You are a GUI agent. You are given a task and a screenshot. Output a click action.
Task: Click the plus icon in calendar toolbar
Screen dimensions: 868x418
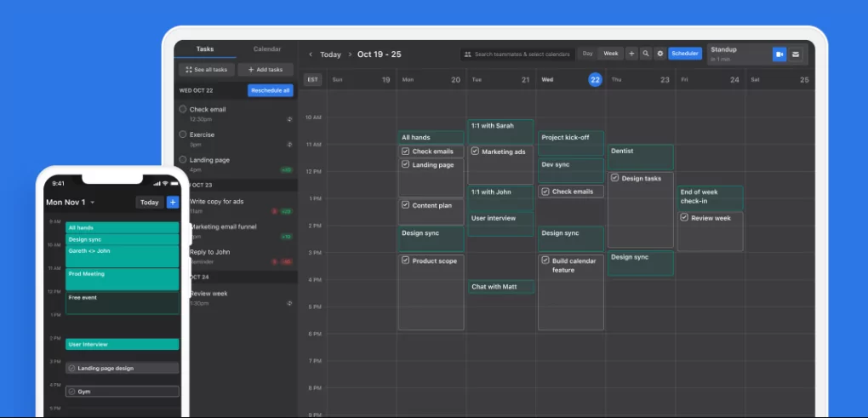[631, 54]
